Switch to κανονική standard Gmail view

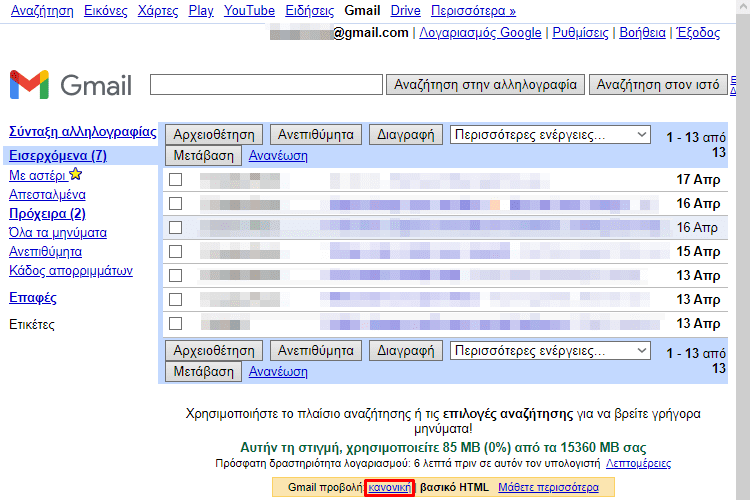point(389,488)
